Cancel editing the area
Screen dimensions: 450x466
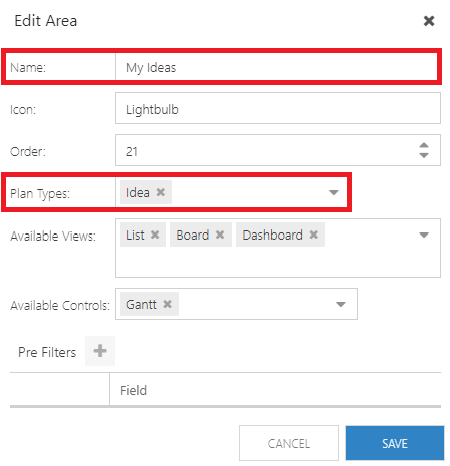click(289, 443)
